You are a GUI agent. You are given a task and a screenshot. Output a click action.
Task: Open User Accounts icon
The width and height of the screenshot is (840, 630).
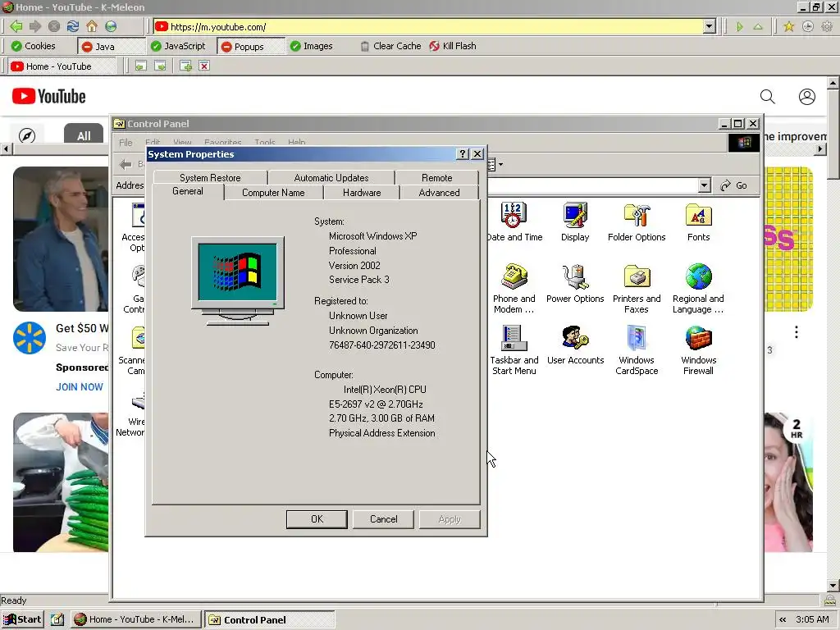tap(575, 345)
